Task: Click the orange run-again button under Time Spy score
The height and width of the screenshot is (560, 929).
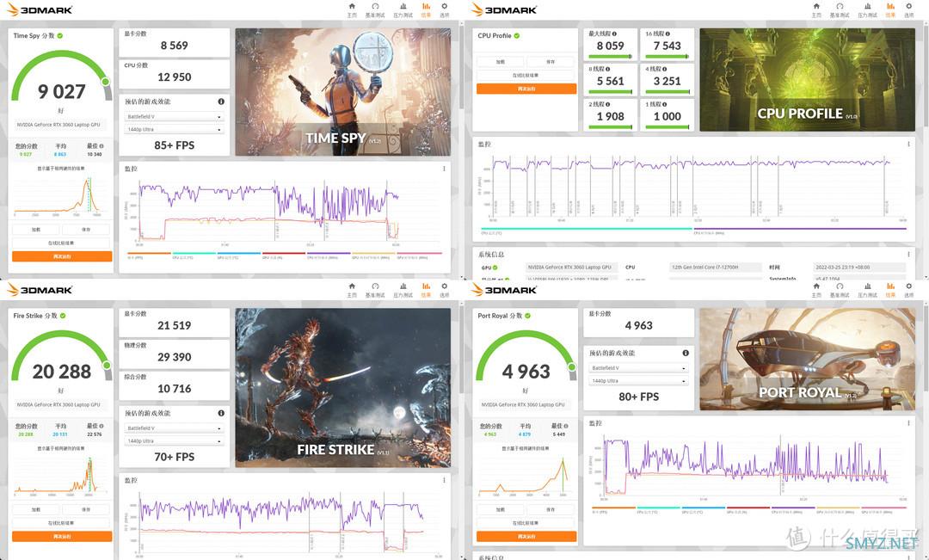Action: coord(62,256)
